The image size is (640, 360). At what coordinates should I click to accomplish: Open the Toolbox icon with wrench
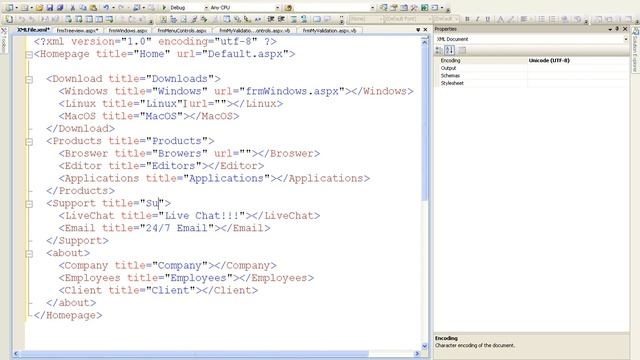point(414,8)
